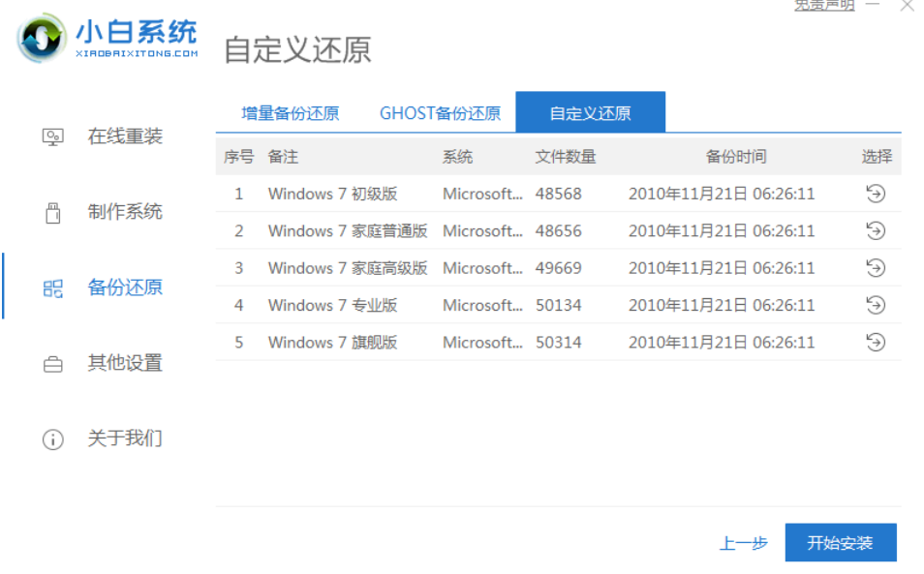924x574 pixels.
Task: Select restore icon in Windows 7 家庭高级版 row
Action: tap(875, 268)
